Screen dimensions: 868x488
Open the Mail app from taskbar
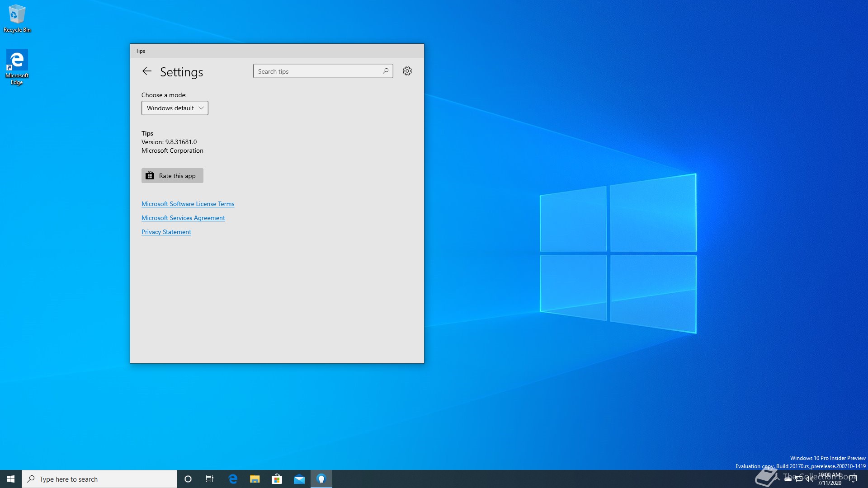[299, 479]
